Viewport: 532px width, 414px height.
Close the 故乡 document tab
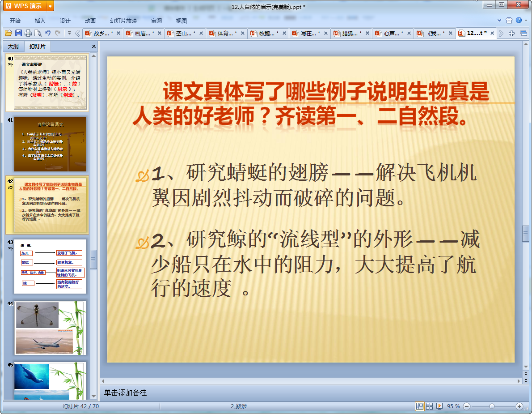point(118,33)
